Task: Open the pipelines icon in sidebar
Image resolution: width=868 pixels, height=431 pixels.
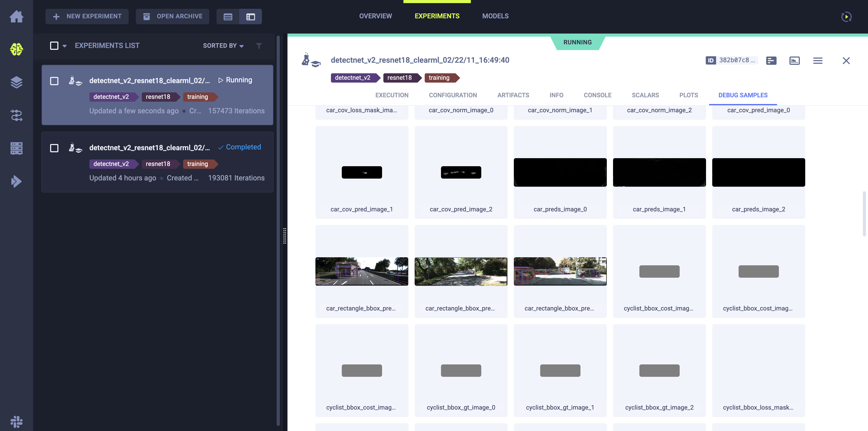Action: pyautogui.click(x=16, y=115)
